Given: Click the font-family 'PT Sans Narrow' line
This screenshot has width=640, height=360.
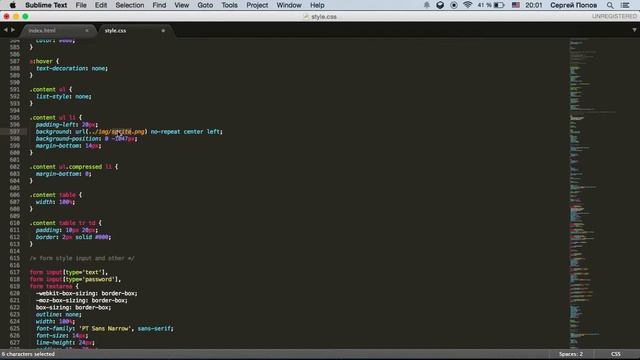Looking at the screenshot, I should point(104,329).
